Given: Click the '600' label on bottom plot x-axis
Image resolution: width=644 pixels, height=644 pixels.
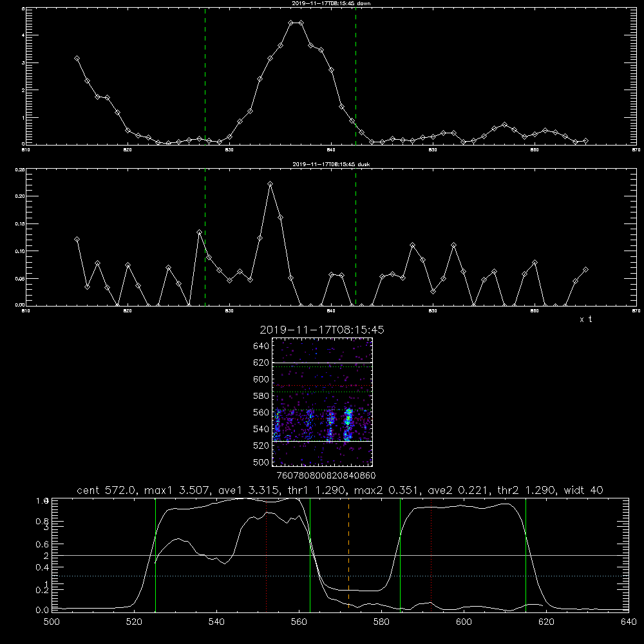Looking at the screenshot, I should [x=464, y=622].
